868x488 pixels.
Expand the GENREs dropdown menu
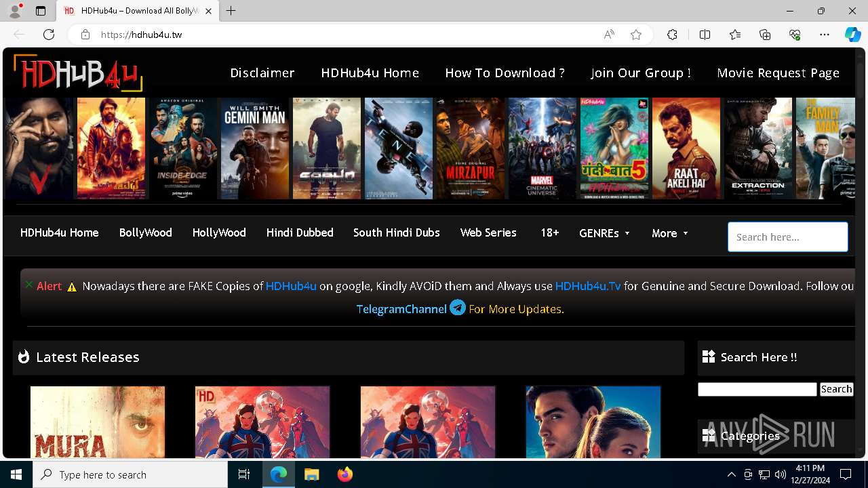click(604, 233)
